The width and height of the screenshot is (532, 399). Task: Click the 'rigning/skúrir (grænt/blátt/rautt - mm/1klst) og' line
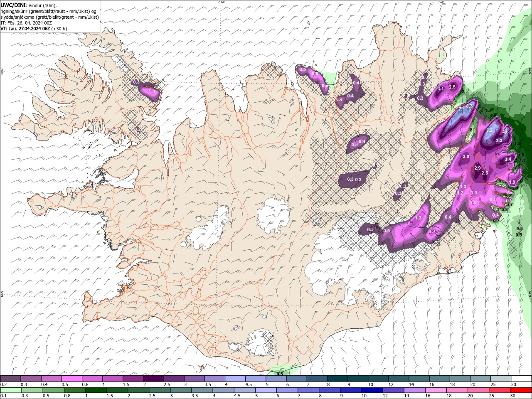coord(49,11)
